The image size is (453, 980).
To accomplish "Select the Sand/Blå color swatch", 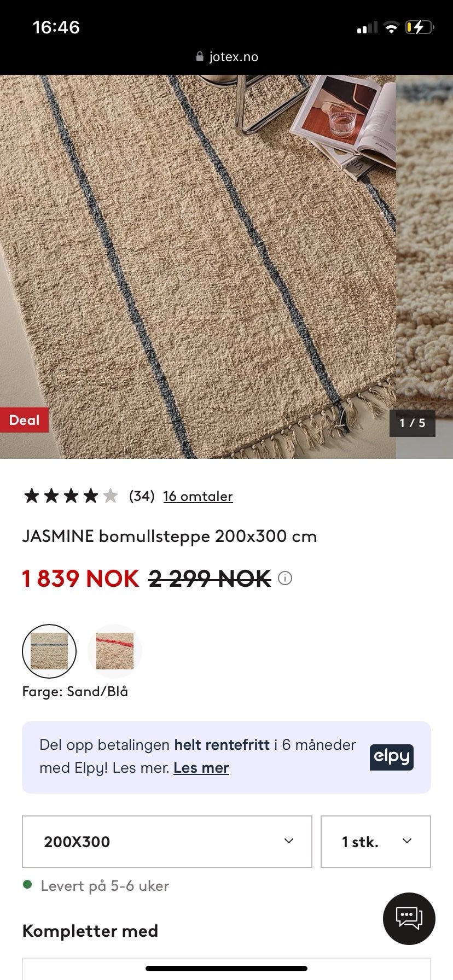I will 49,651.
